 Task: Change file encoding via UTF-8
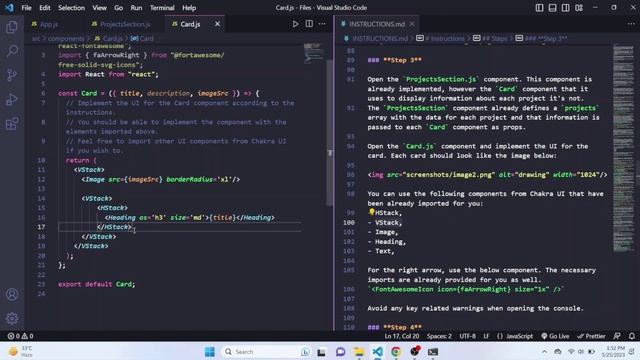(467, 336)
